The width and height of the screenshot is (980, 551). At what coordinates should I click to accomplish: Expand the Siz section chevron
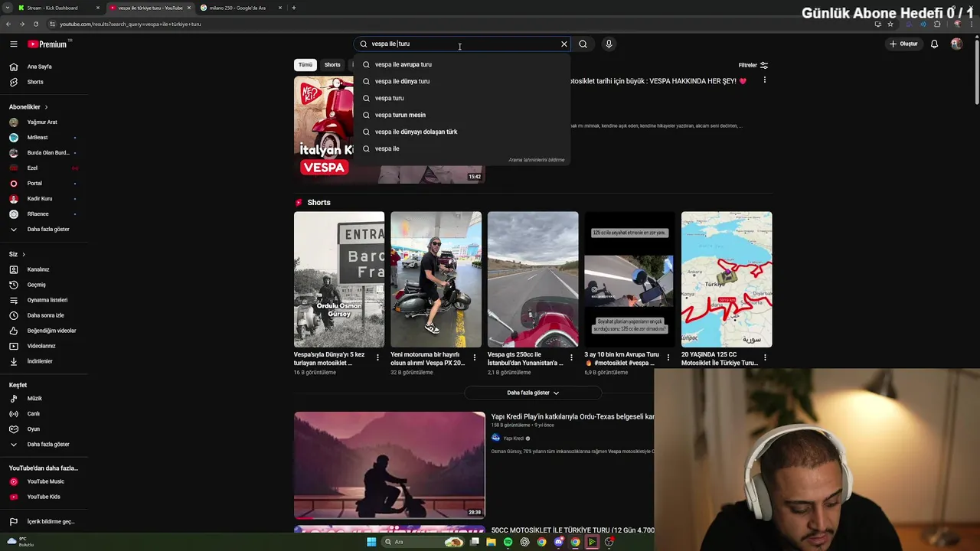24,254
